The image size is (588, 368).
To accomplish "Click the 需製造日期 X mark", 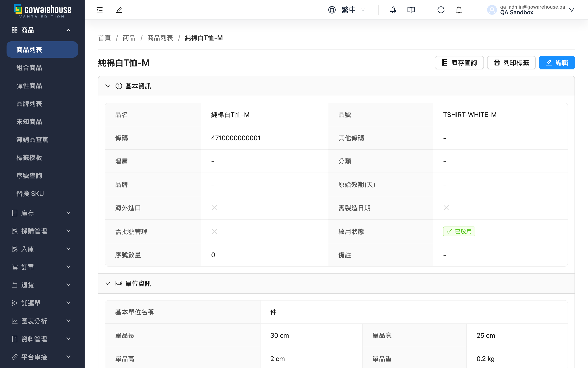I will pyautogui.click(x=446, y=208).
